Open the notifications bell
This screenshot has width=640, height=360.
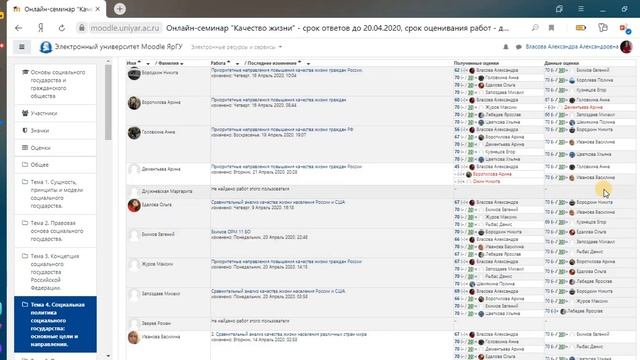coord(506,47)
